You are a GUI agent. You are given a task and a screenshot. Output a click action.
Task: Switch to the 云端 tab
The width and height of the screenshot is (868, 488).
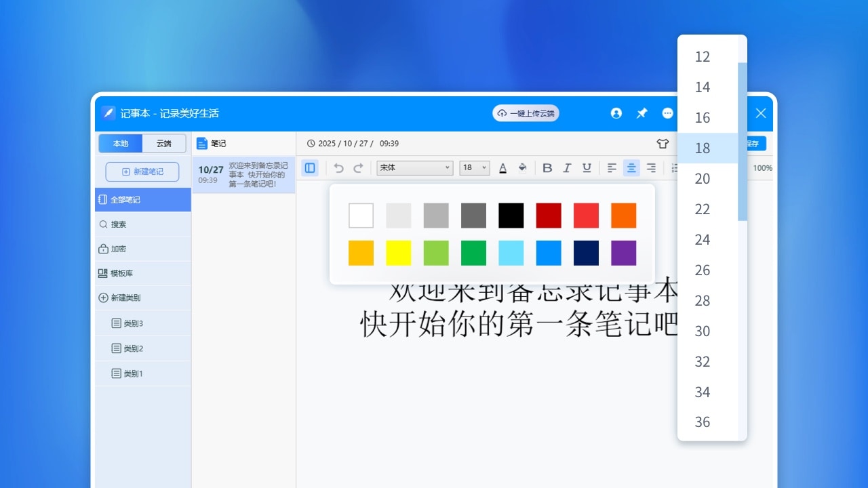pyautogui.click(x=163, y=143)
